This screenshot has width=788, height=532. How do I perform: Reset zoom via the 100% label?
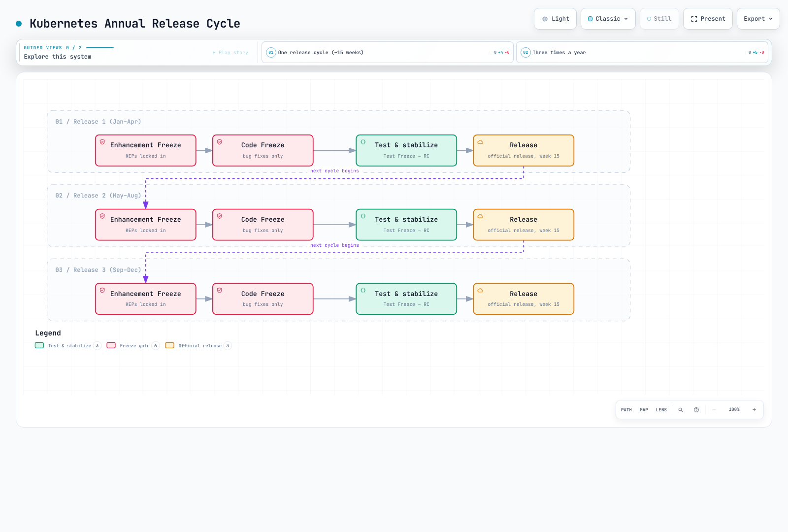[734, 410]
